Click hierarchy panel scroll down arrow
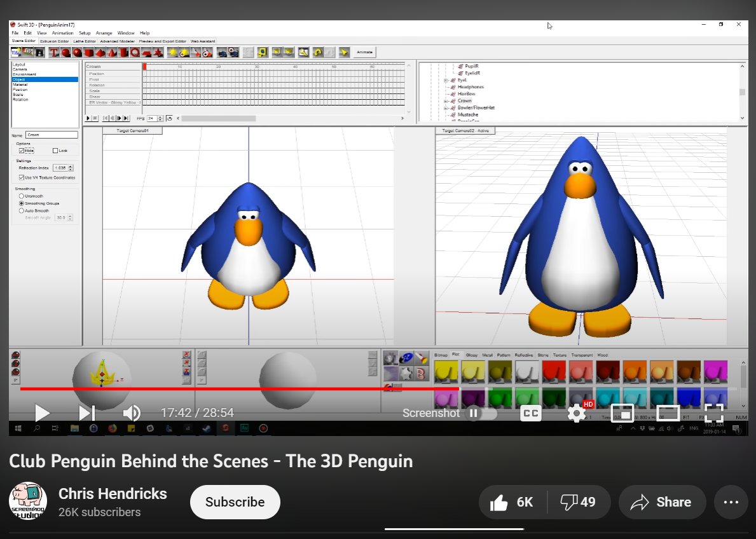This screenshot has width=756, height=539. [x=743, y=118]
